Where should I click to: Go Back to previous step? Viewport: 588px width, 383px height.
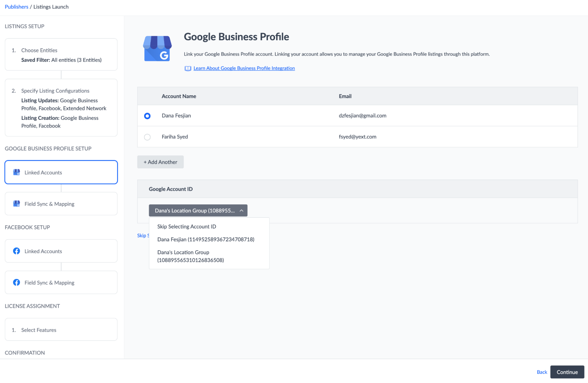[x=542, y=372]
